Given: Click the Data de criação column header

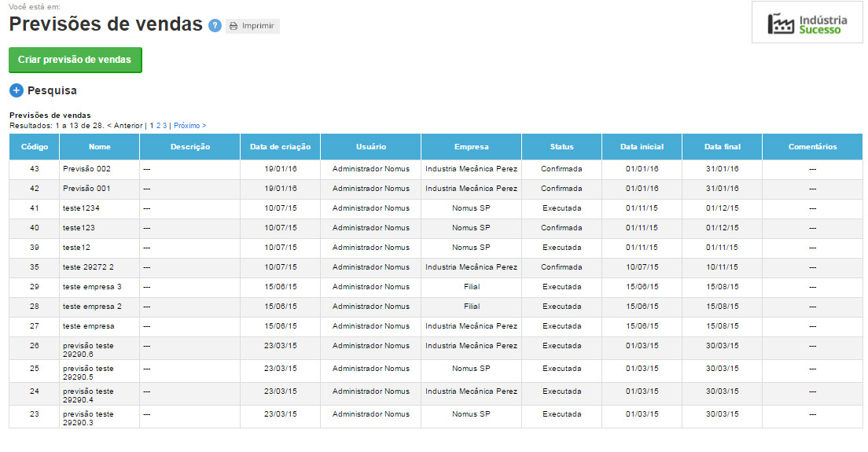Looking at the screenshot, I should pos(280,147).
